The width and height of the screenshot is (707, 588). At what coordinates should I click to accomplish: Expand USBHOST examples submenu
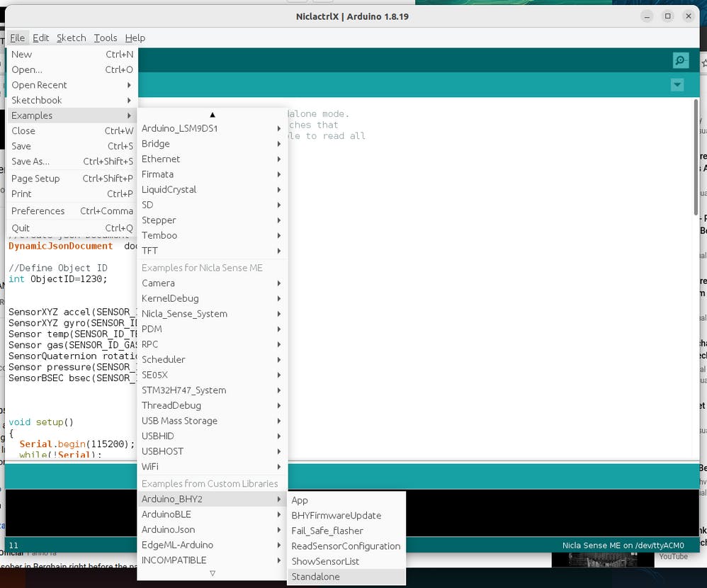pos(212,452)
